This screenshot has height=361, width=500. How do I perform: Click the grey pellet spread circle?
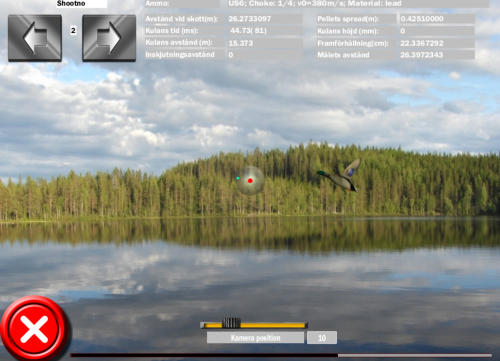coord(250,181)
